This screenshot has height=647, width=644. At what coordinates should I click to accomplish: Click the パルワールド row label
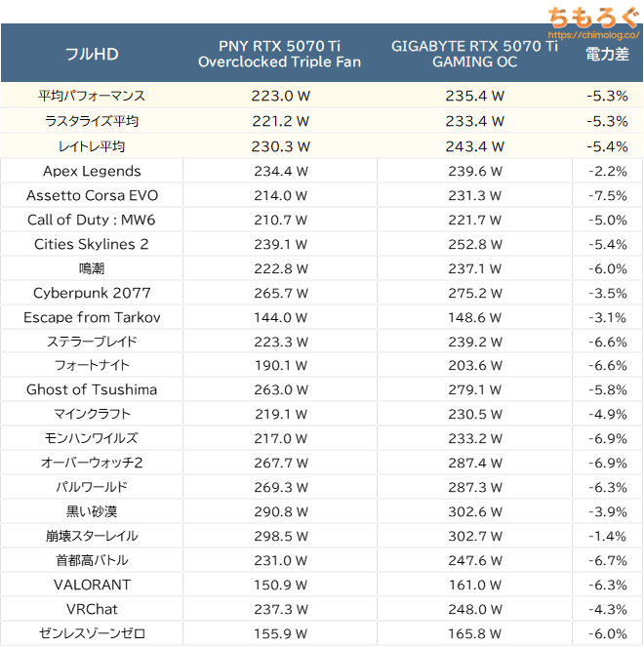[92, 487]
